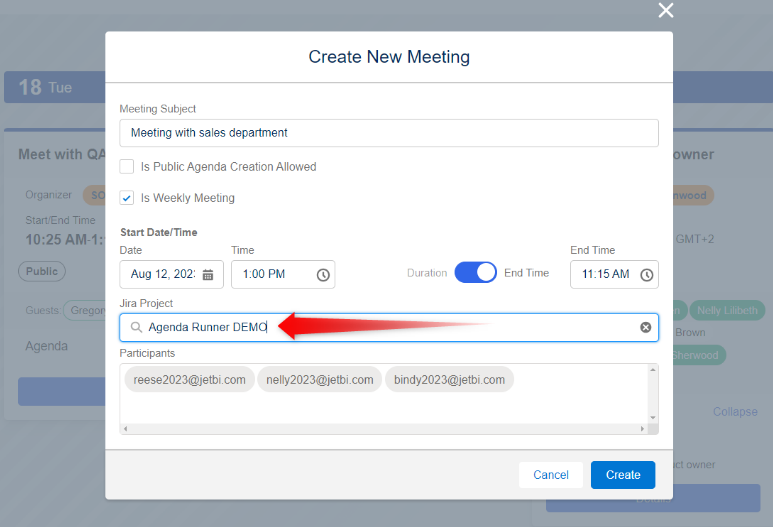Select participant chip reese2023@jetbi.com

189,380
